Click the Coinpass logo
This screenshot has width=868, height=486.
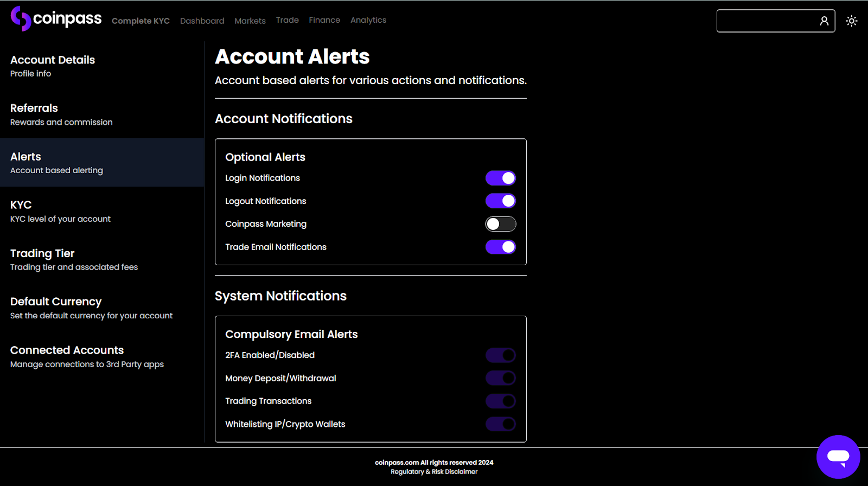tap(56, 19)
